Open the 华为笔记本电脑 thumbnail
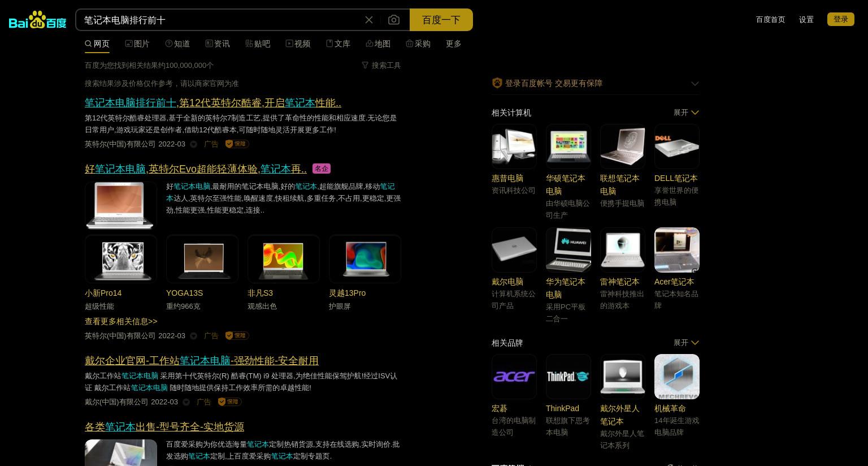Image resolution: width=868 pixels, height=466 pixels. click(568, 250)
